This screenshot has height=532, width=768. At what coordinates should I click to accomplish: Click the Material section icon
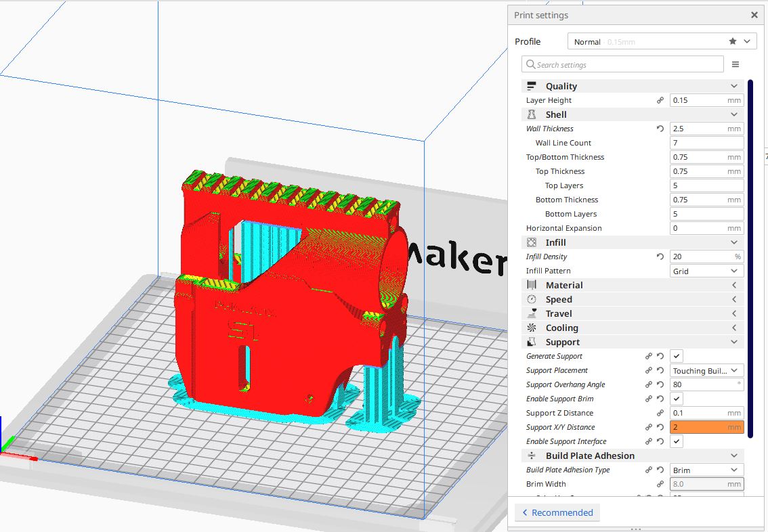tap(532, 285)
